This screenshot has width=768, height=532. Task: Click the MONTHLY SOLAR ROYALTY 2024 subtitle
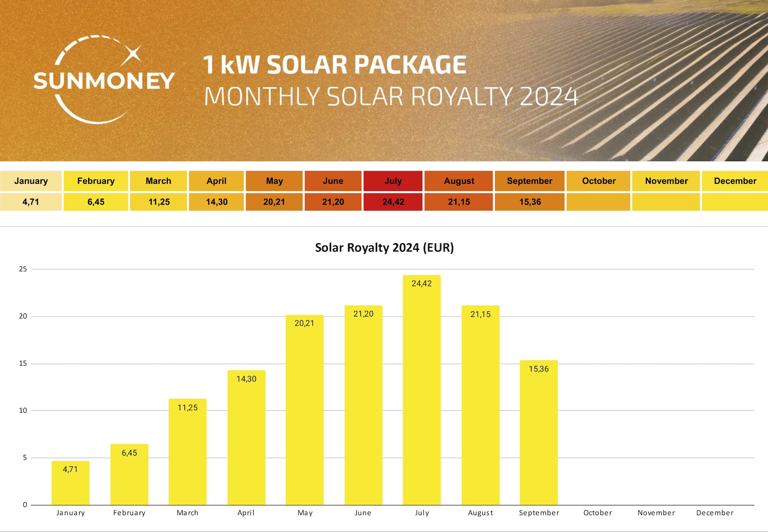[x=391, y=96]
